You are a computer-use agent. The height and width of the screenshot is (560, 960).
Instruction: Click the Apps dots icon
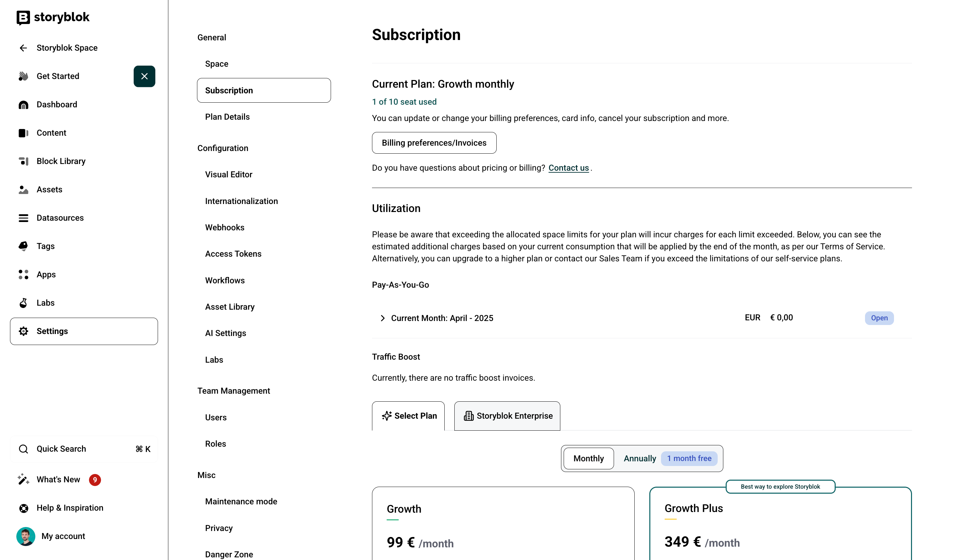pyautogui.click(x=23, y=275)
